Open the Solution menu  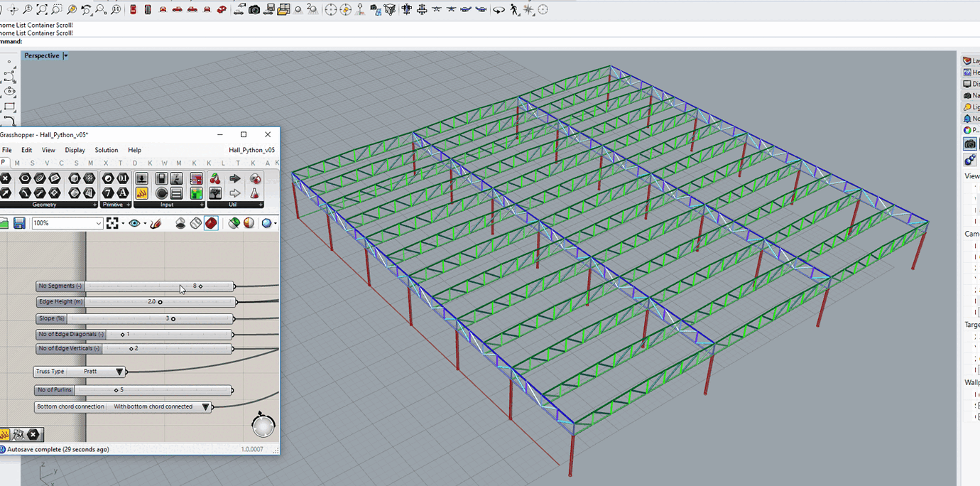107,150
